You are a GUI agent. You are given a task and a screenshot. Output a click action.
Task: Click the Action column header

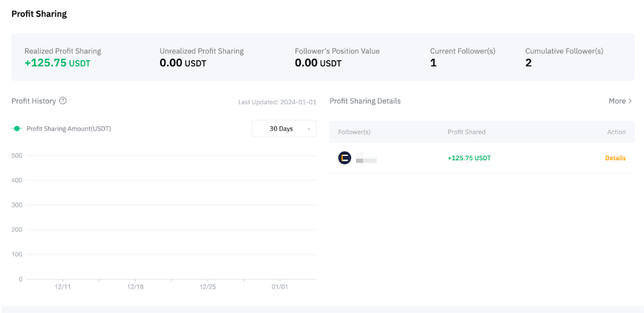point(616,132)
